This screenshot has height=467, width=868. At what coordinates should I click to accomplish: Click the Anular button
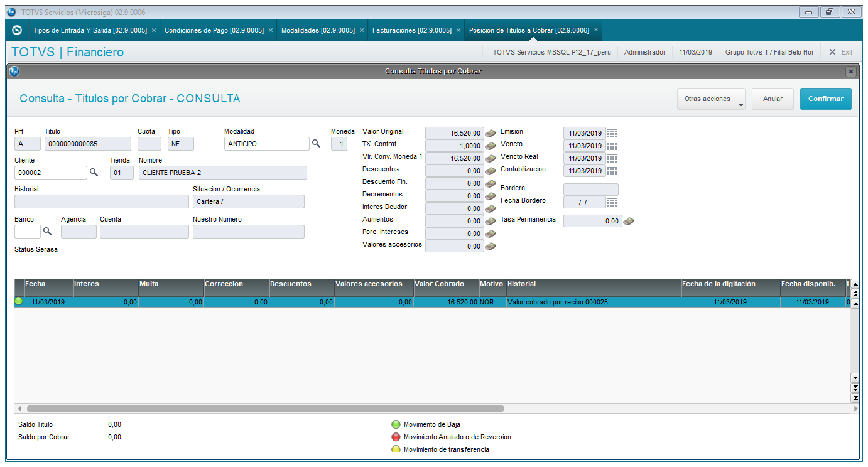(773, 99)
